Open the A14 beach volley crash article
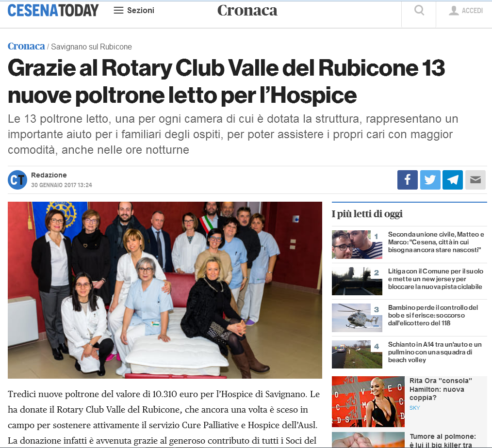The image size is (492, 448). tap(435, 352)
